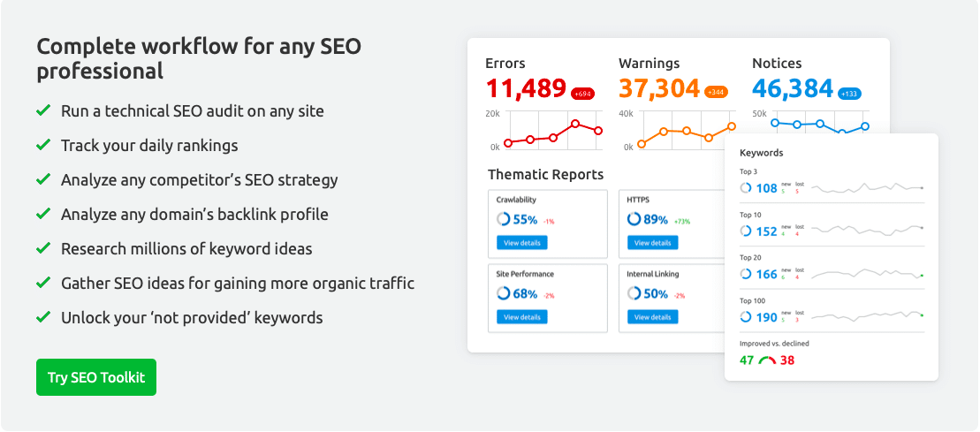
Task: Click the Top 20 keywords donut icon
Action: (x=746, y=274)
